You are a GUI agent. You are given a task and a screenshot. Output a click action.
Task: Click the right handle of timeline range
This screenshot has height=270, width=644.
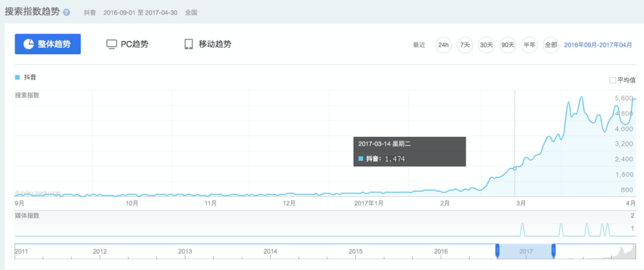click(x=554, y=251)
